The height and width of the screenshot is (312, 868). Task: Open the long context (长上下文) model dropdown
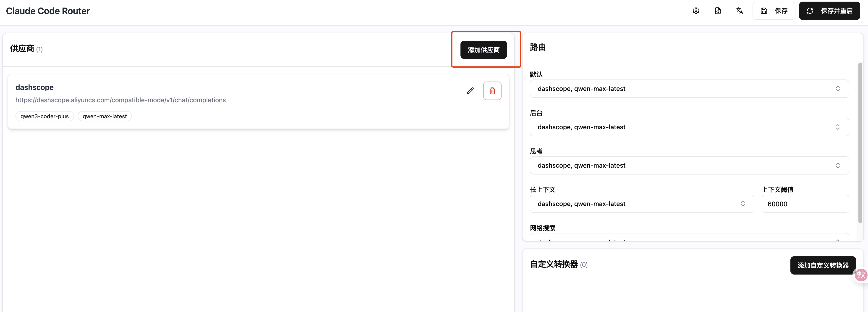coord(641,204)
